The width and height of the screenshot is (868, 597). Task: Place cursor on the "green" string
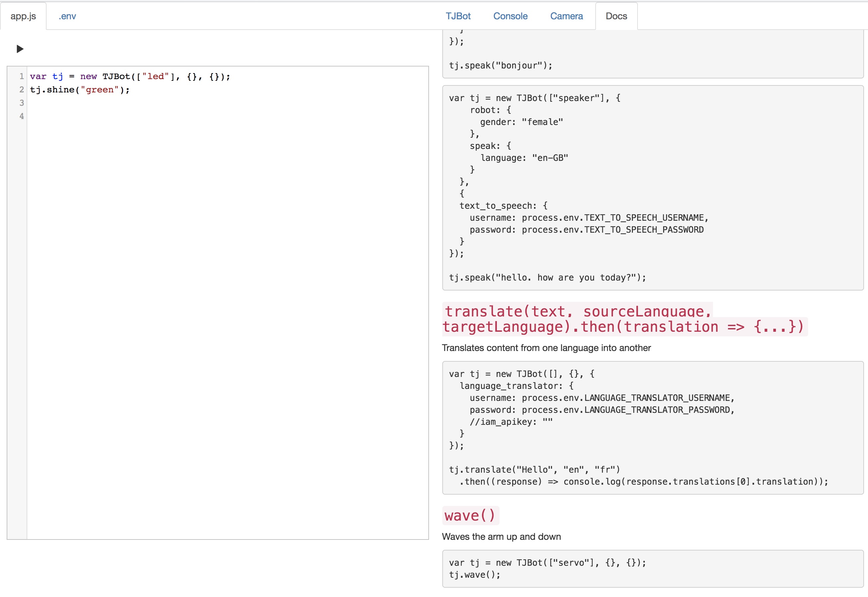99,90
